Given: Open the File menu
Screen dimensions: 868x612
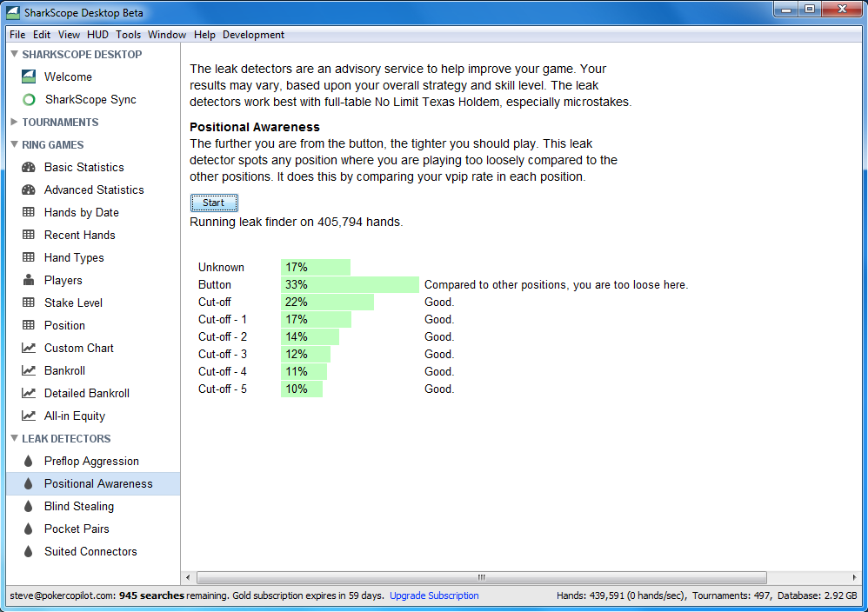Looking at the screenshot, I should (17, 34).
